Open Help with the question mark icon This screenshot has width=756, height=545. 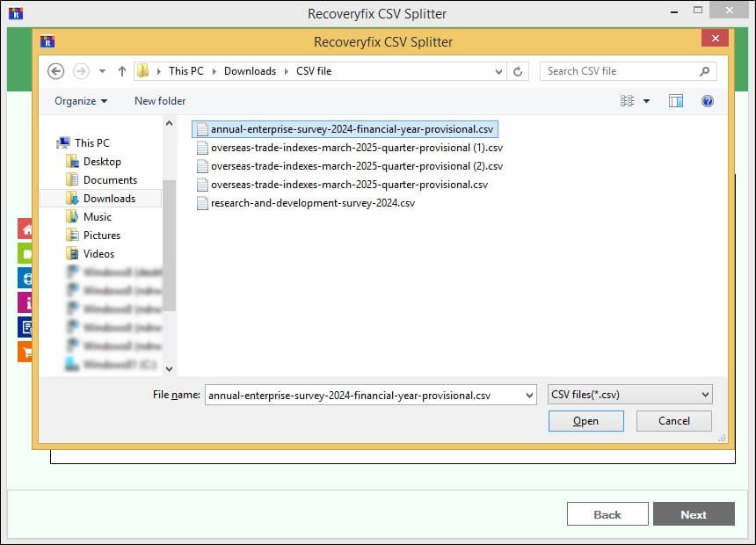[708, 101]
